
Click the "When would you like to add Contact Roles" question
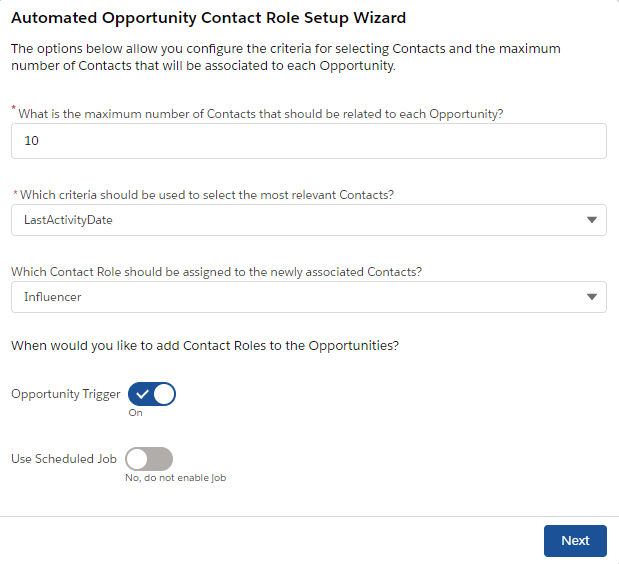205,346
